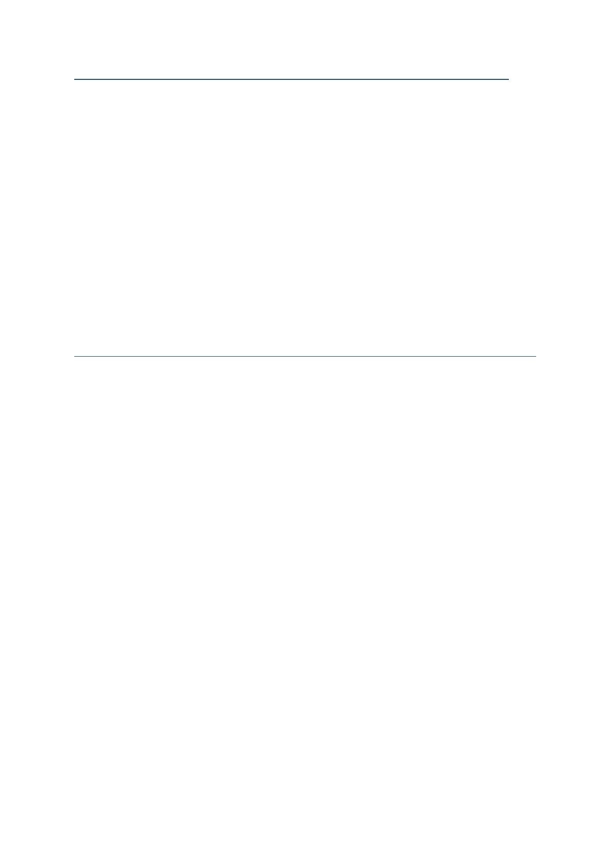Image resolution: width=614 pixels, height=868 pixels.
Task: Select the left end of lower line
Action: pos(75,356)
